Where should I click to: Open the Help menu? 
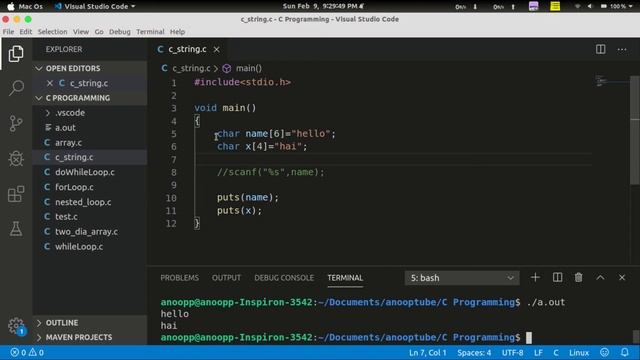click(177, 32)
